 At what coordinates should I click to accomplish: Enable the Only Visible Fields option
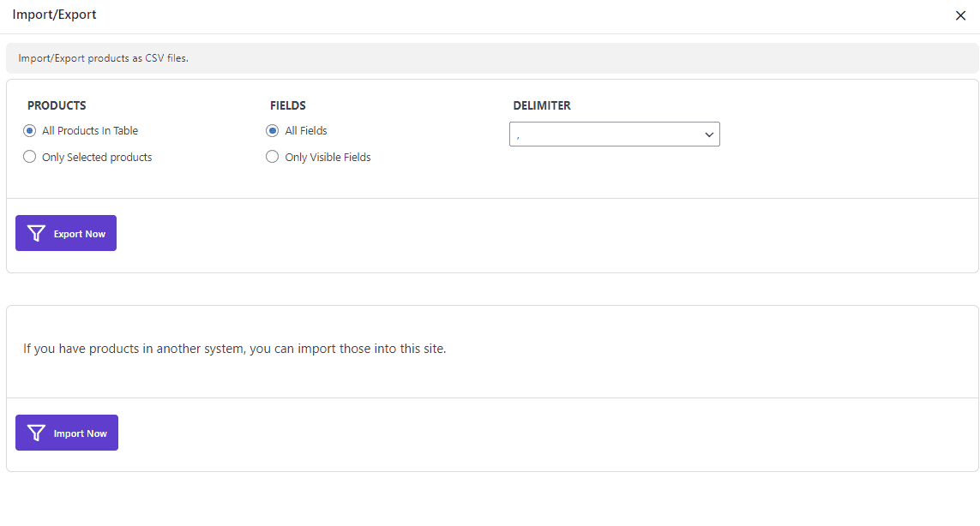click(x=272, y=157)
